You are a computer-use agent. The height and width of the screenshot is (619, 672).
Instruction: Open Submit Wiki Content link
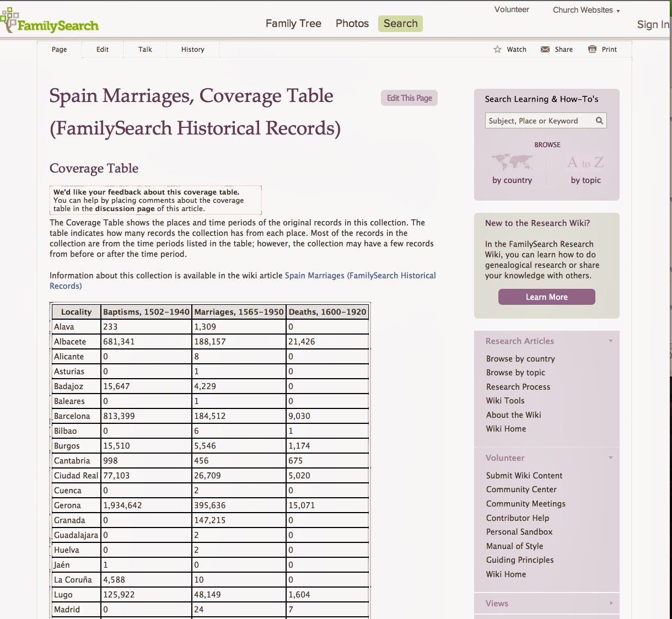524,476
